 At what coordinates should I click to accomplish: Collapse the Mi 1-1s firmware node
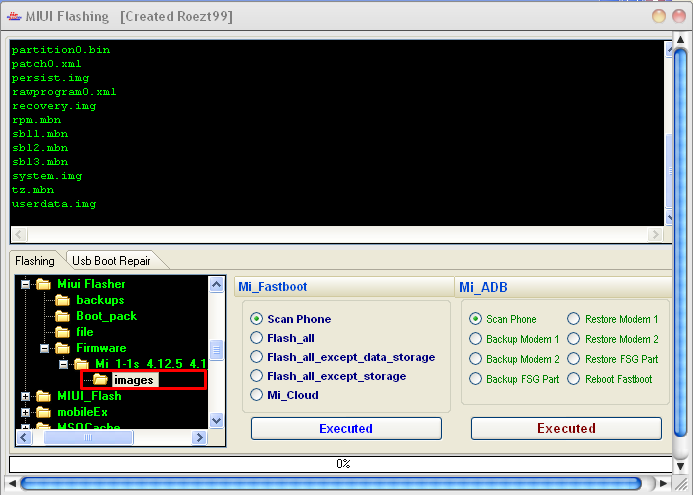64,365
